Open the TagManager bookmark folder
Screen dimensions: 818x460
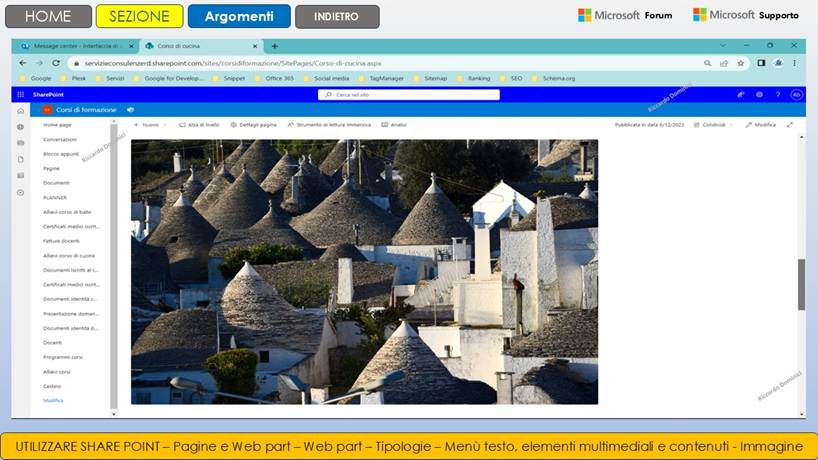pos(381,78)
